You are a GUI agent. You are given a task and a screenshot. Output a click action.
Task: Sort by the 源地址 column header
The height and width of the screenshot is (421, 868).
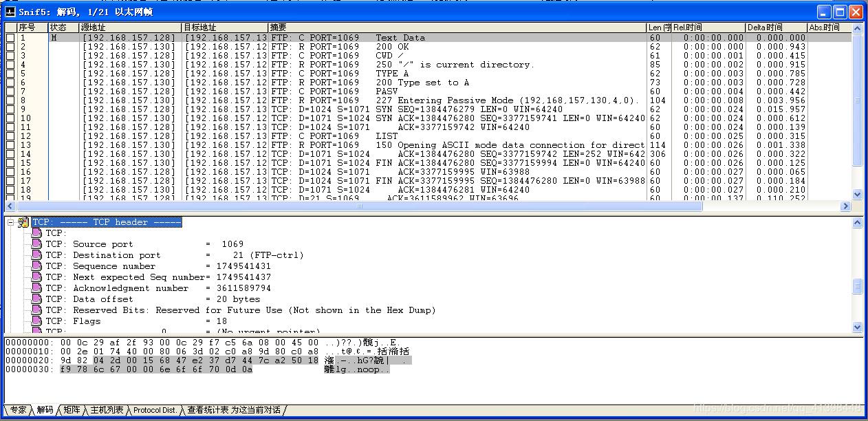point(131,28)
